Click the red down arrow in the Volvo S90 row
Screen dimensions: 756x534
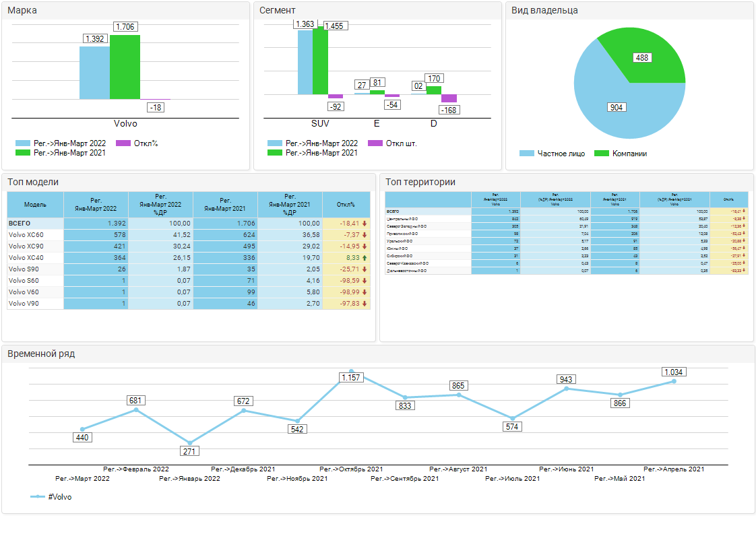[x=365, y=269]
